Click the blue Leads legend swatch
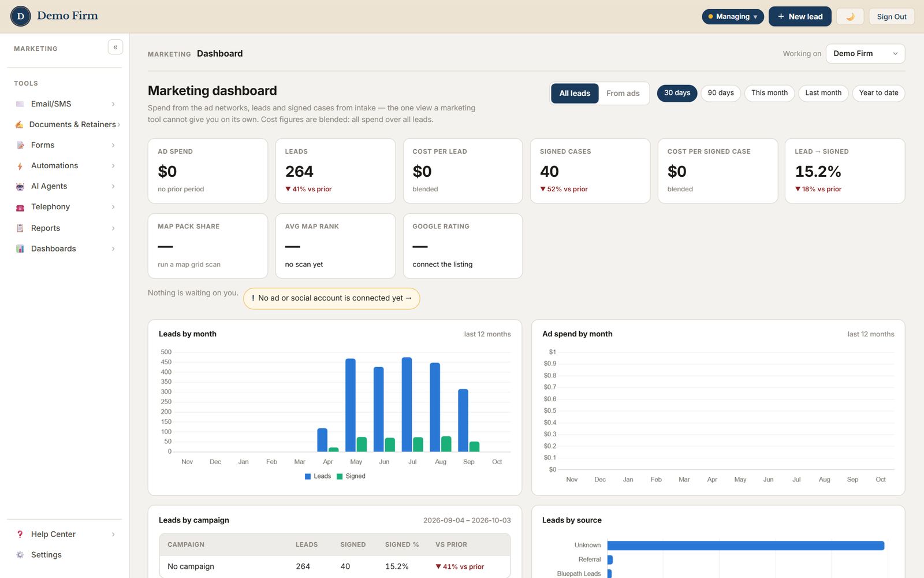This screenshot has height=578, width=924. pos(308,476)
